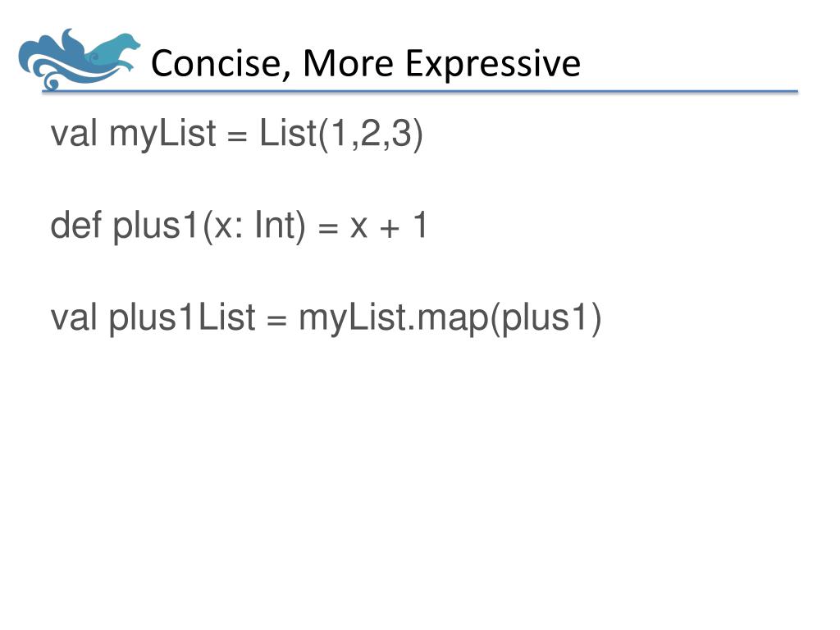Click the equals sign in first line
The image size is (840, 630).
237,137
